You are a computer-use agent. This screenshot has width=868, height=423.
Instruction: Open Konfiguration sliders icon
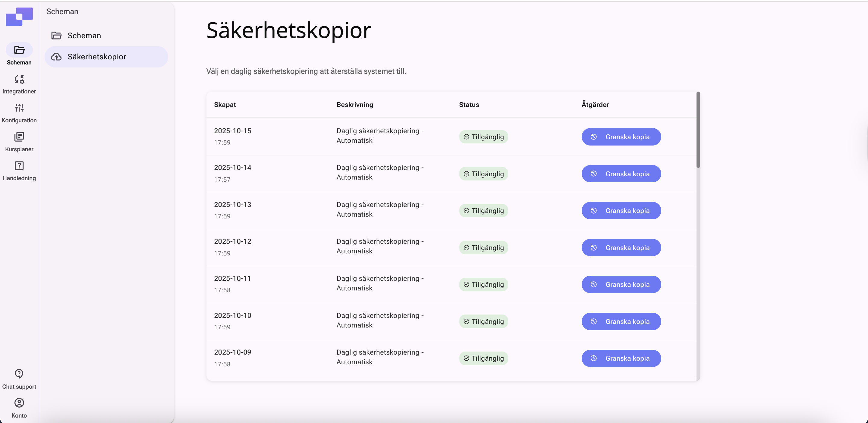[19, 108]
